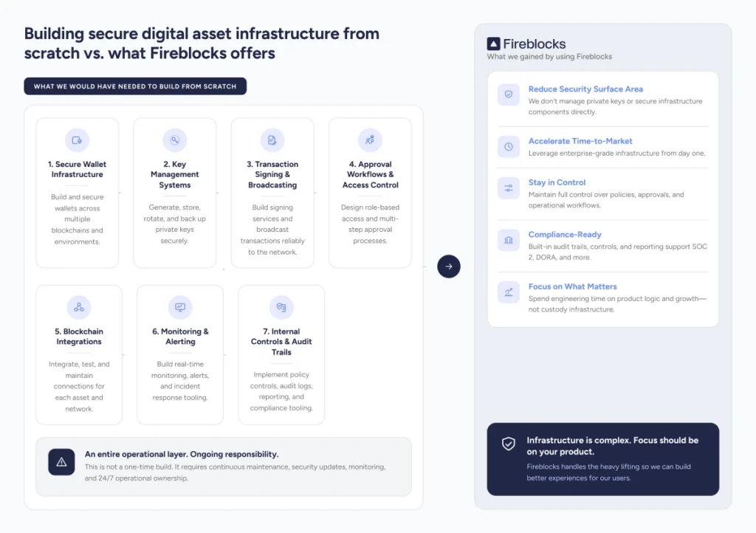
Task: Click 'Spend engineering time on product logic' text
Action: tap(617, 304)
